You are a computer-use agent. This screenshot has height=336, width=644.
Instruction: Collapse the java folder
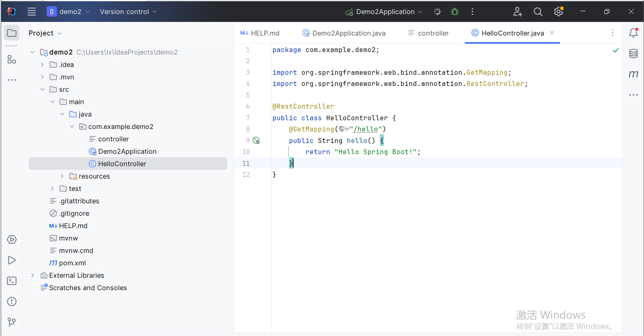[x=62, y=114]
